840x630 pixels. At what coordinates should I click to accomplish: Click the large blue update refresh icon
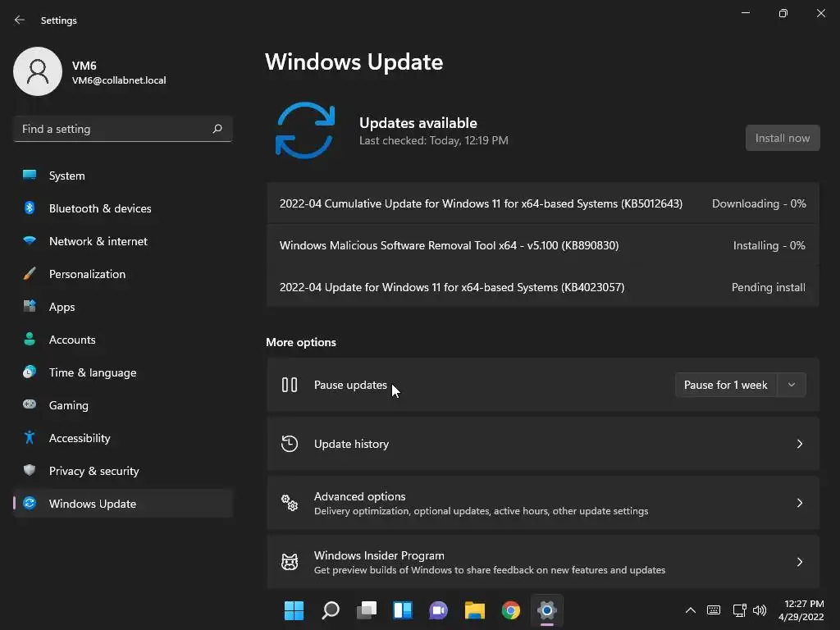point(305,130)
